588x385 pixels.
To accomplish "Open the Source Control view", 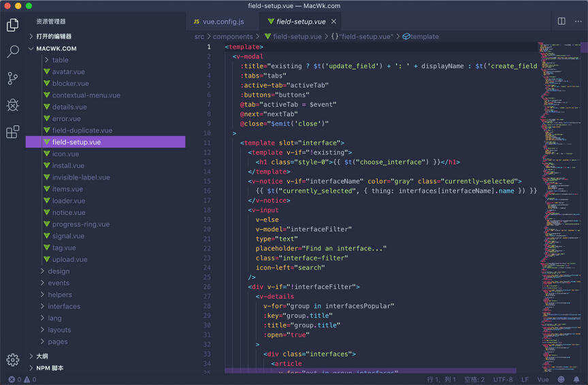I will pos(12,78).
